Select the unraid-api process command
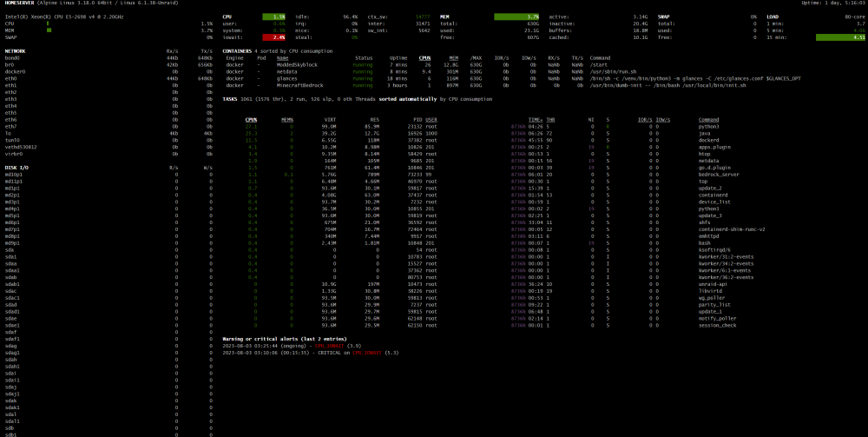Viewport: 868px width, 437px height. click(x=713, y=284)
